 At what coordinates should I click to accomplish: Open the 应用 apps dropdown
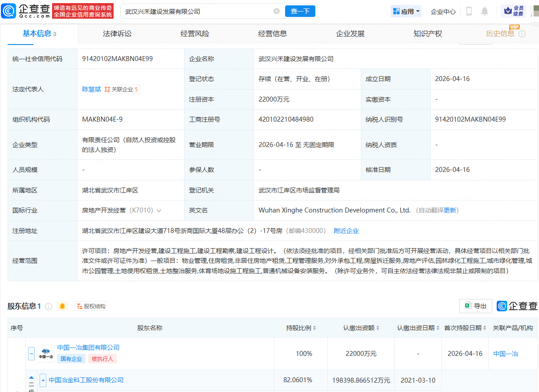(x=406, y=11)
